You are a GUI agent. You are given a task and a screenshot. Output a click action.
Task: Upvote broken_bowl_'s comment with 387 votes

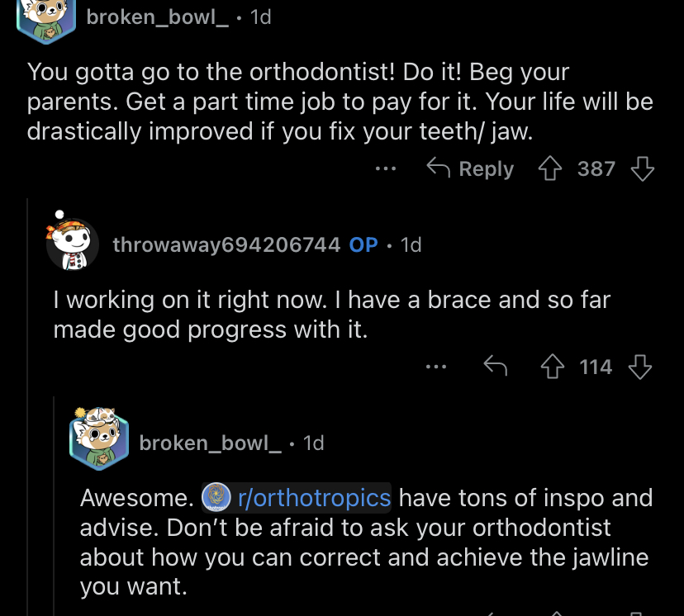point(549,168)
